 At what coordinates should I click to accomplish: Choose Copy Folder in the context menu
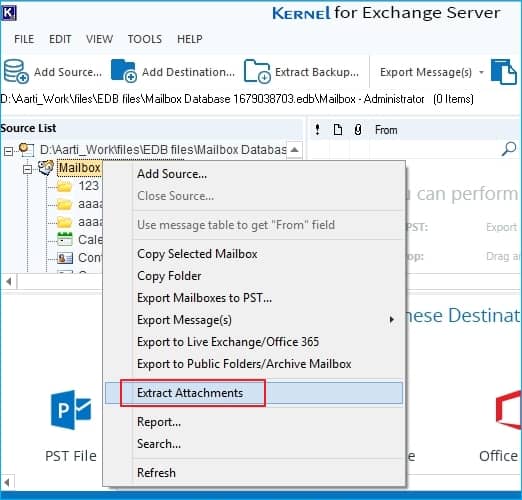point(254,276)
